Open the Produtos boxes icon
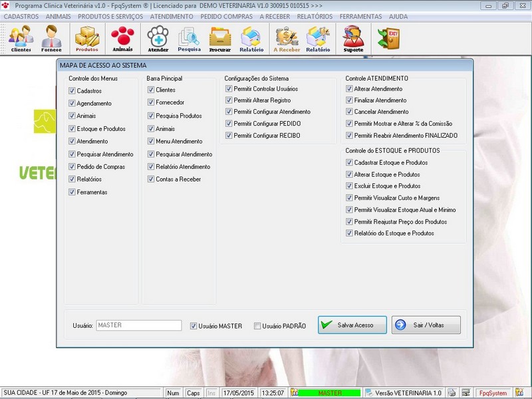The width and height of the screenshot is (532, 399). pyautogui.click(x=87, y=39)
